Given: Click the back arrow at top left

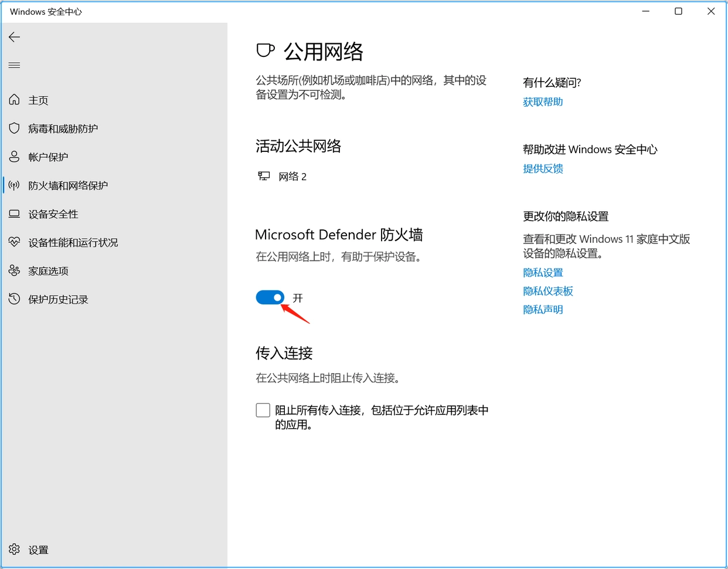Looking at the screenshot, I should click(x=14, y=37).
